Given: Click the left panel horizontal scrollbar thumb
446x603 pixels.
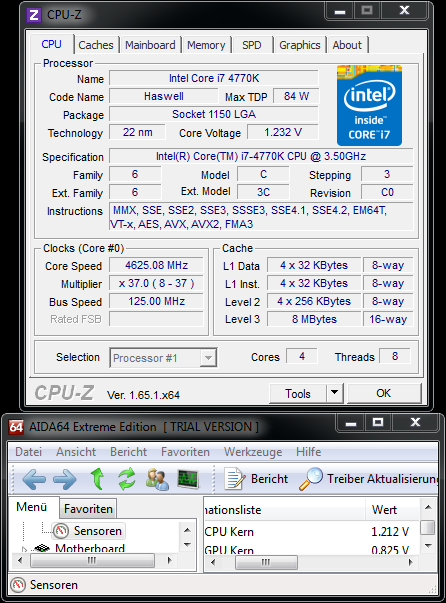Looking at the screenshot, I should pyautogui.click(x=92, y=561).
